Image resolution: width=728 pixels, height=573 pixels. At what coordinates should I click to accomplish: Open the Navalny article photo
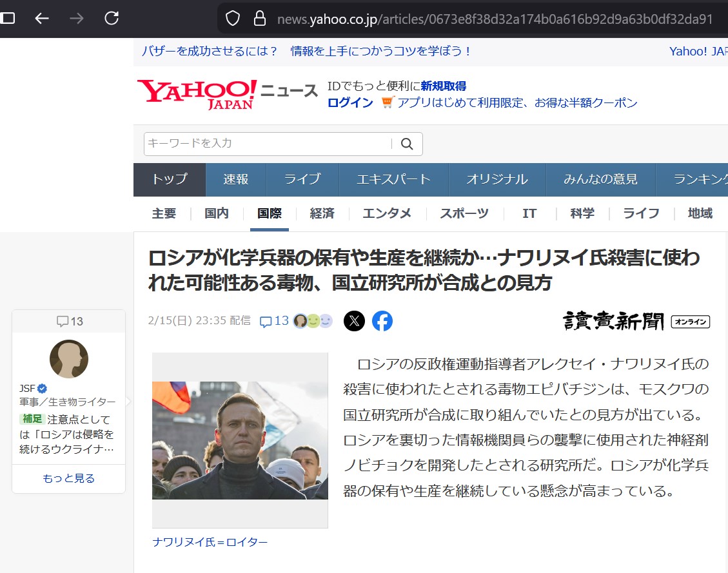(x=240, y=440)
